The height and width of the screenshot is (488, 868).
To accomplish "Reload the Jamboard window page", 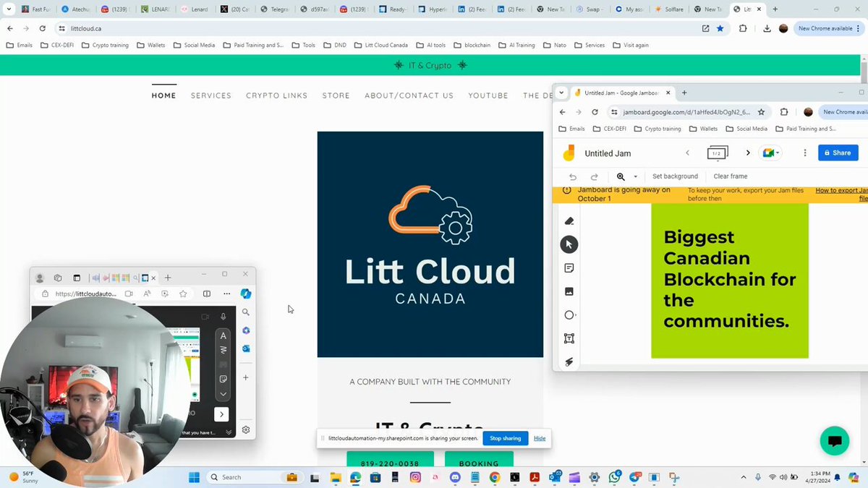I will click(x=595, y=112).
